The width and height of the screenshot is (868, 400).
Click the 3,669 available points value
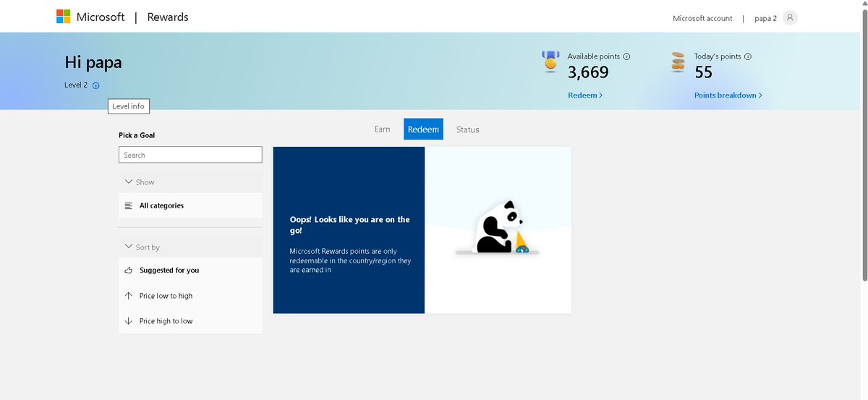click(x=588, y=72)
